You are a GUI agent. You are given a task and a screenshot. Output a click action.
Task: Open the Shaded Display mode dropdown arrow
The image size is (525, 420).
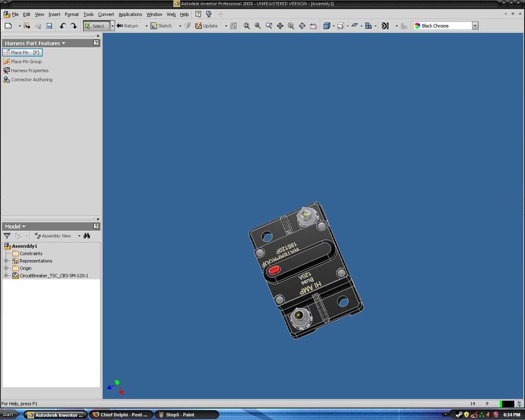click(x=333, y=26)
